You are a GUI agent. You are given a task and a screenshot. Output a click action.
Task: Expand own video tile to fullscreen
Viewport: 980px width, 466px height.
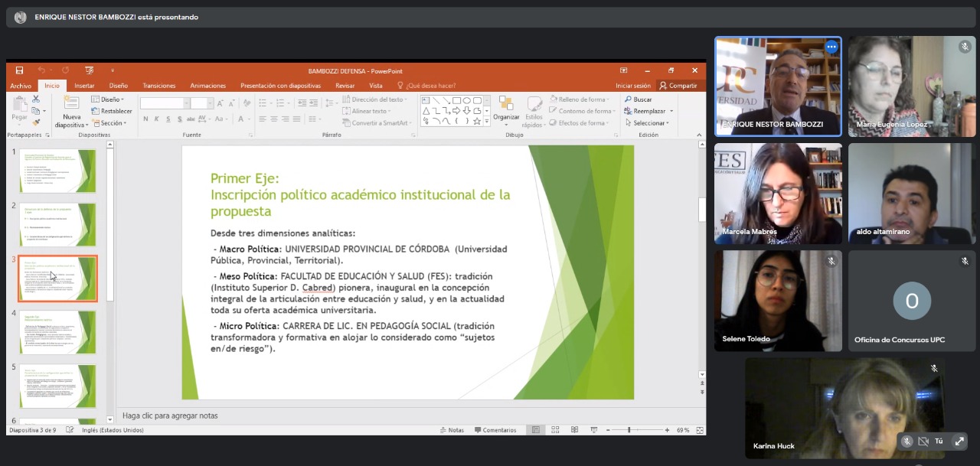point(959,442)
